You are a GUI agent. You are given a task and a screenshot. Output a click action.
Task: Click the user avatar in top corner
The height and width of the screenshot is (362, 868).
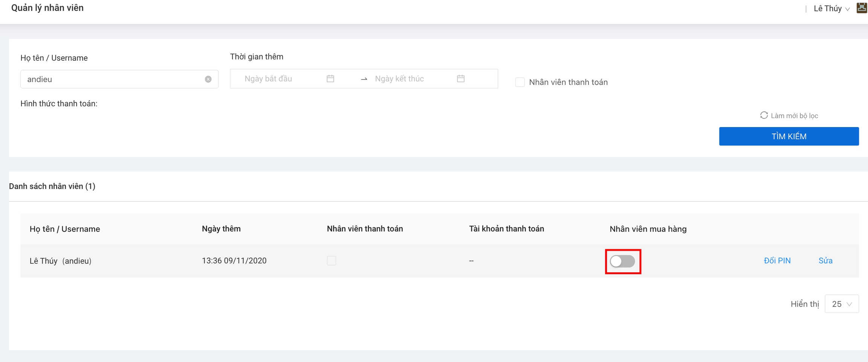click(862, 8)
